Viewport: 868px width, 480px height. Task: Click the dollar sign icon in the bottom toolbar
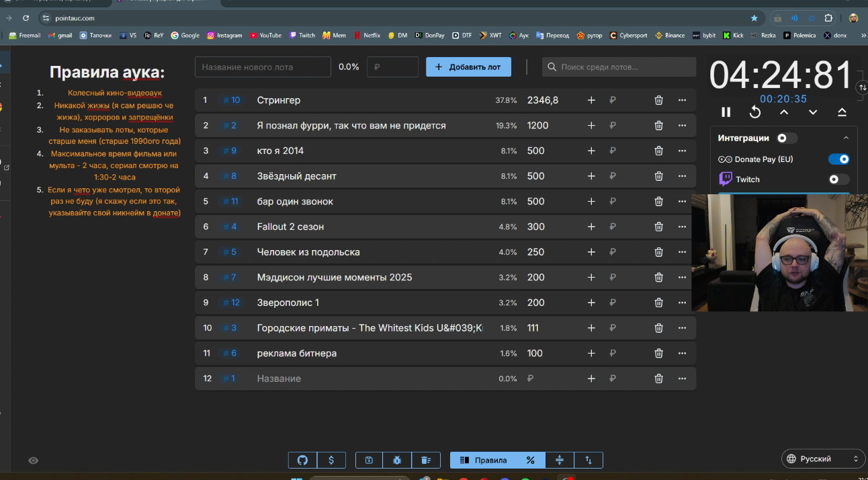(x=331, y=460)
